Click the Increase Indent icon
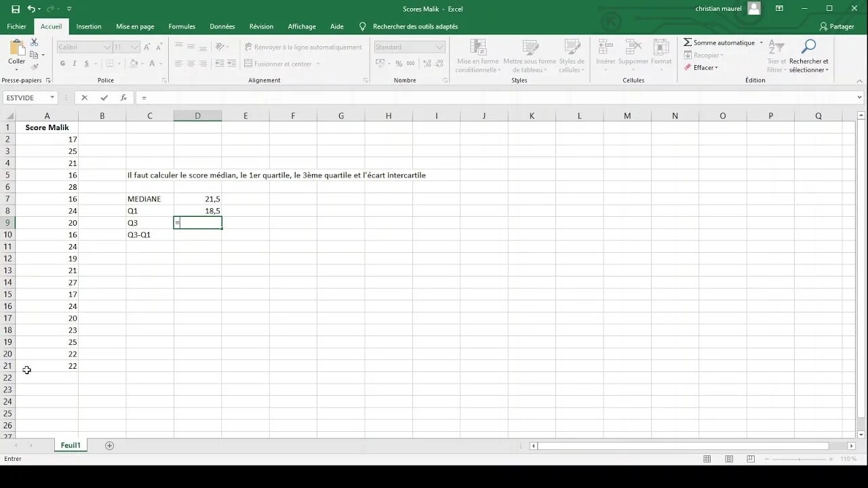Screen dimensions: 868x488 click(x=232, y=64)
